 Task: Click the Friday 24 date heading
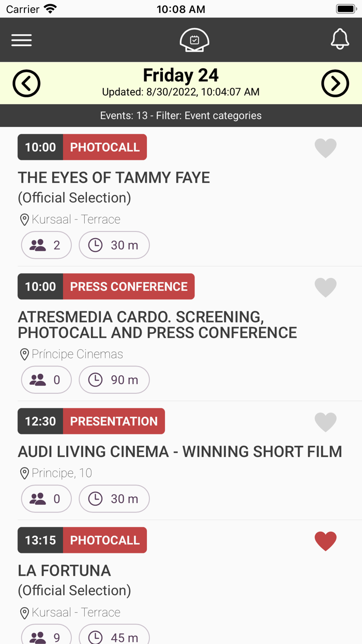[180, 75]
